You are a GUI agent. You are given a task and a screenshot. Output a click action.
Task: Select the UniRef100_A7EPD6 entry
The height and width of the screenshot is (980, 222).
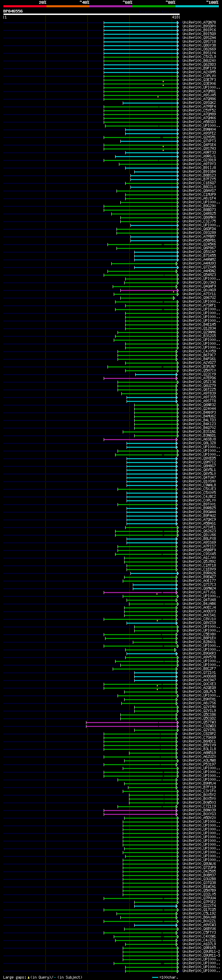click(x=199, y=378)
